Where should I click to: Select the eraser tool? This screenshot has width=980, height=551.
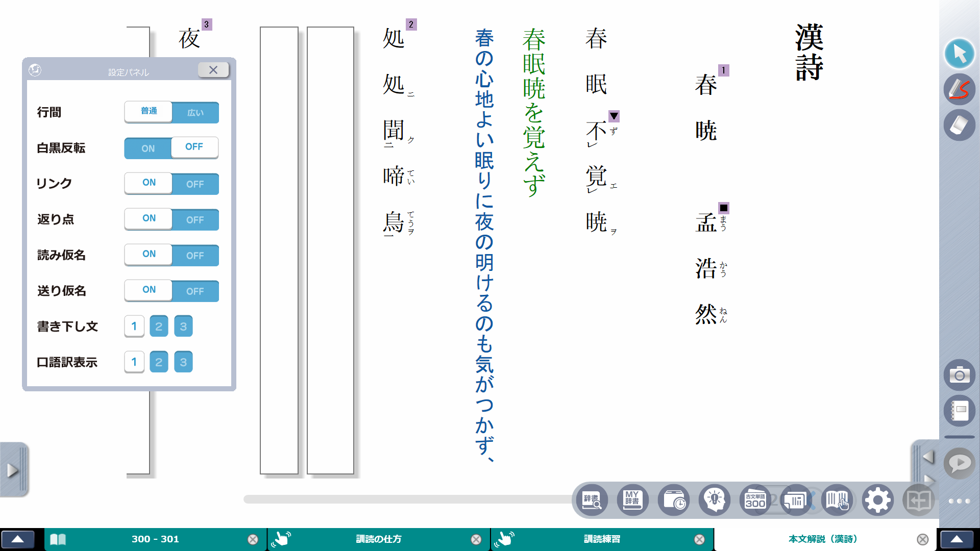tap(959, 126)
